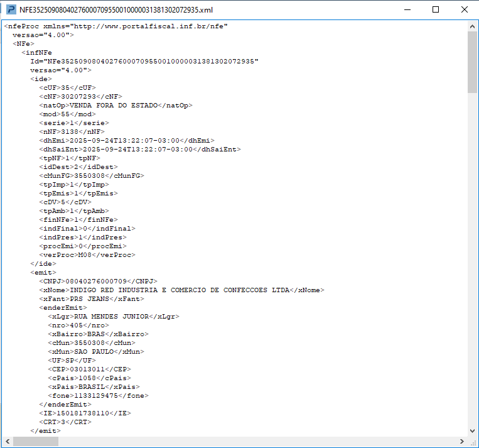Click the dhSaiEnt timestamp line
This screenshot has width=479, height=448.
[139, 150]
